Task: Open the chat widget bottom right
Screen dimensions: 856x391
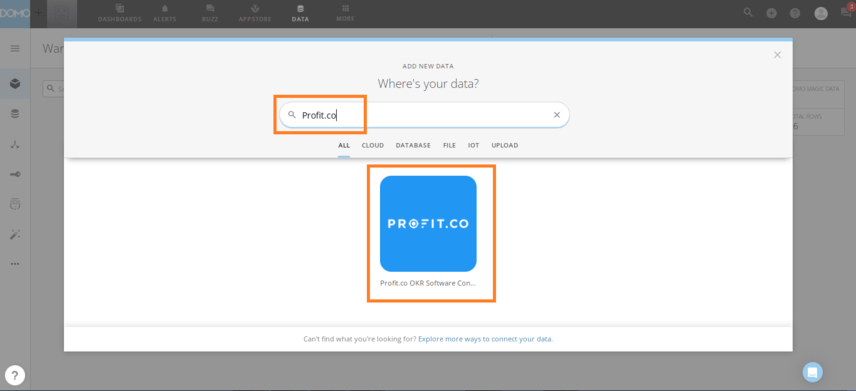Action: click(x=812, y=372)
